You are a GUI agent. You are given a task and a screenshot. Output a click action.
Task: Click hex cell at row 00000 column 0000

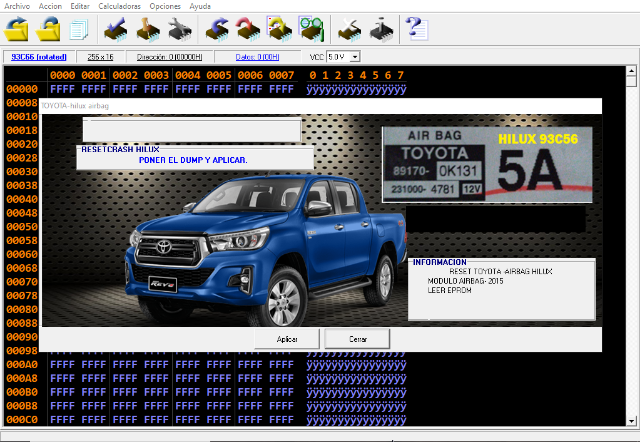(x=62, y=89)
